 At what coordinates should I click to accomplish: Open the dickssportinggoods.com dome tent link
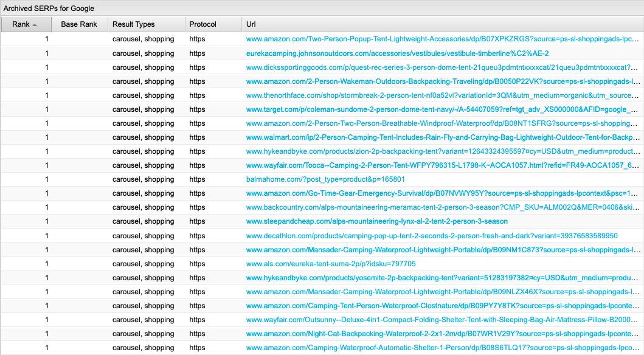pyautogui.click(x=438, y=67)
